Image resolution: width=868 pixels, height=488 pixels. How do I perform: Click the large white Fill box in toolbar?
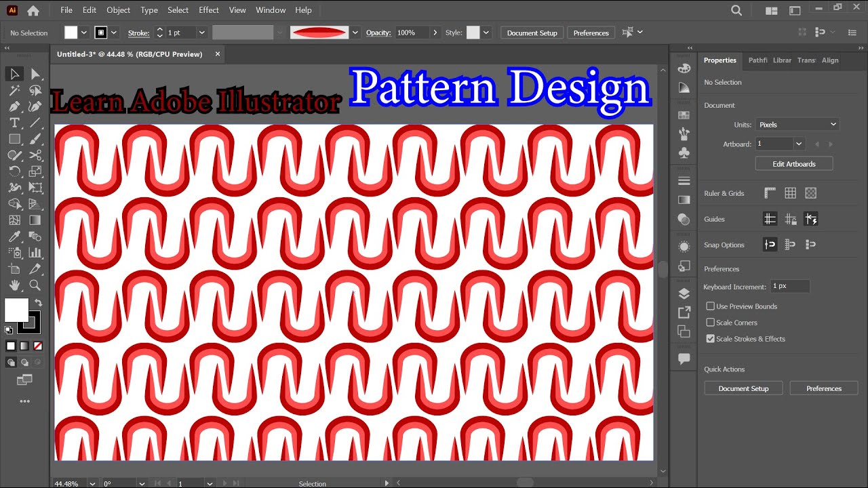pyautogui.click(x=16, y=310)
